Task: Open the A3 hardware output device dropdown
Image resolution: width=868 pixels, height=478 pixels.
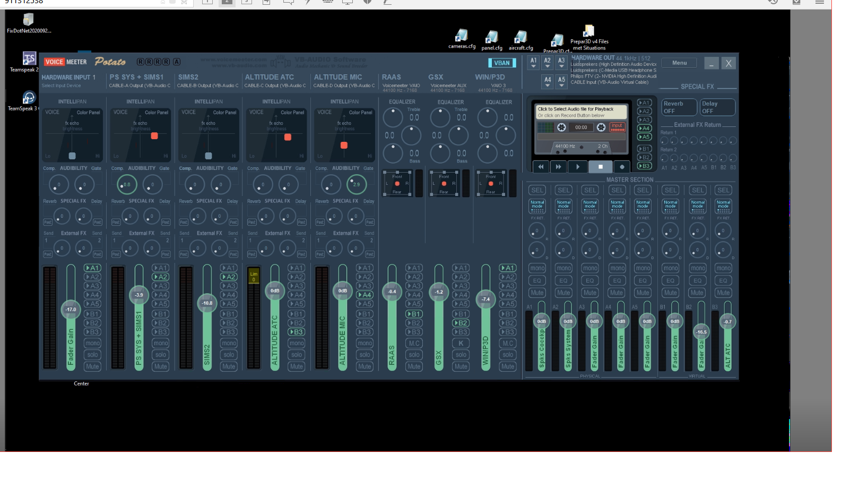Action: pyautogui.click(x=561, y=63)
